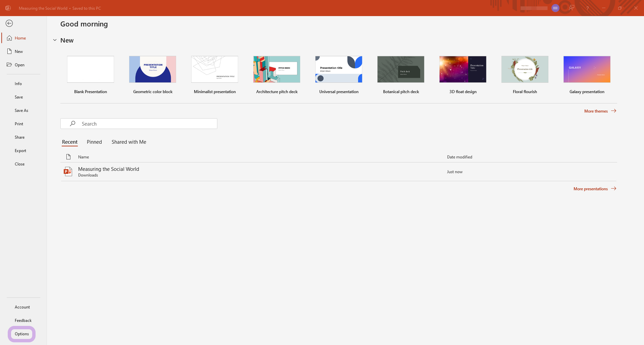Minimize the PowerPoint window

[604, 8]
